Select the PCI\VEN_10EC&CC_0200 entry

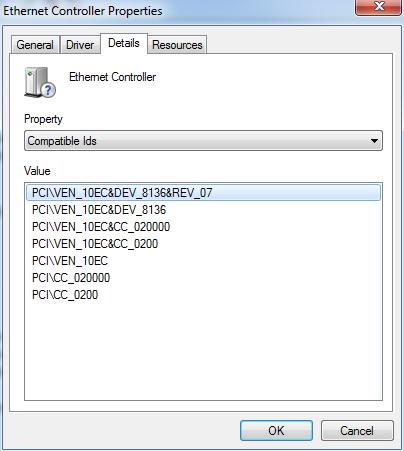tap(203, 244)
